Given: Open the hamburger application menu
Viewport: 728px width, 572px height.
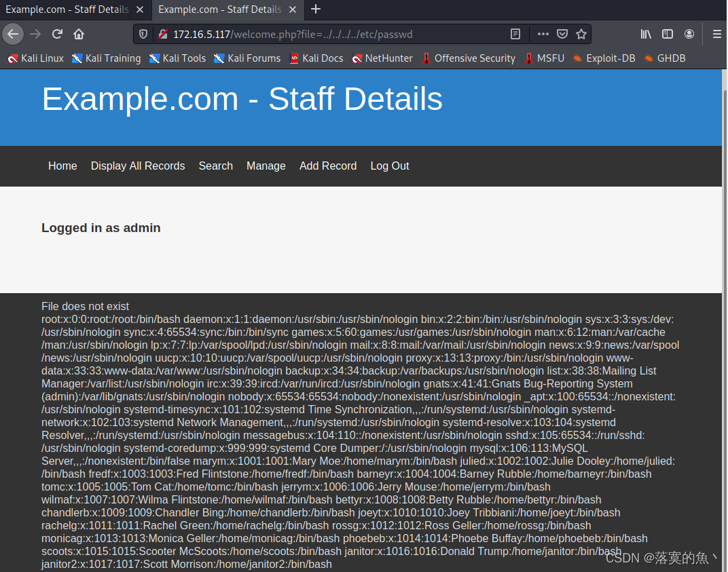Looking at the screenshot, I should coord(717,34).
